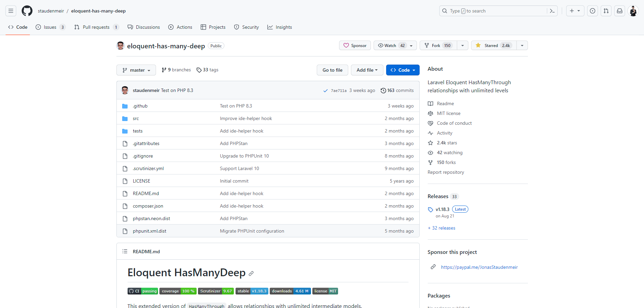Expand the create new plus dropdown

click(575, 11)
